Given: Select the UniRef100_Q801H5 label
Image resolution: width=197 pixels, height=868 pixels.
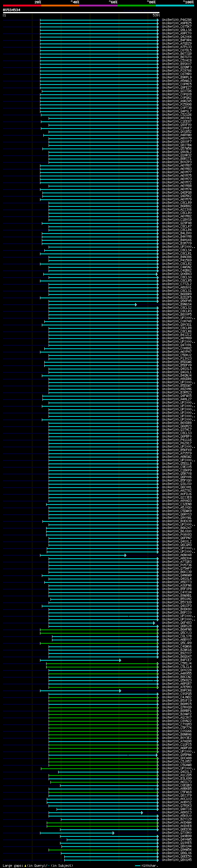Looking at the screenshot, I should point(176,860).
